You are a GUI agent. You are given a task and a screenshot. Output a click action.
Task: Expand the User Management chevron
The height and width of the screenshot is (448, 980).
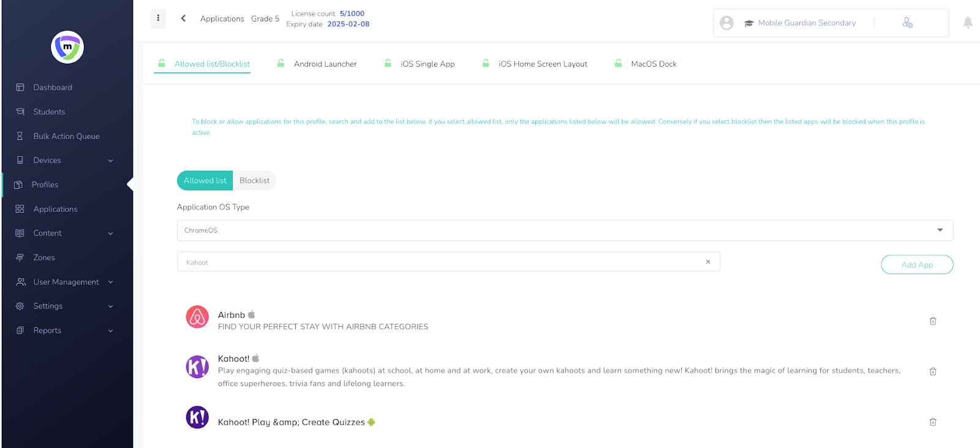[x=111, y=282]
